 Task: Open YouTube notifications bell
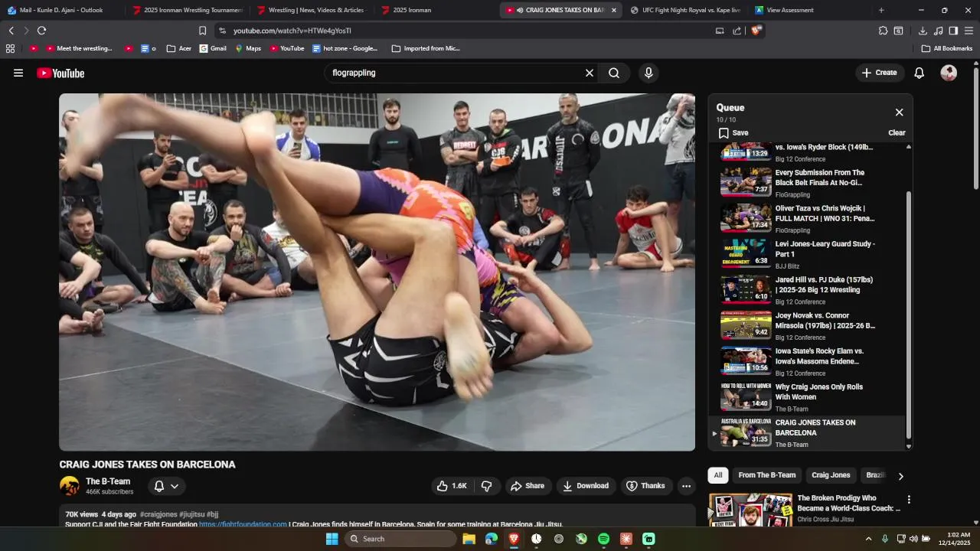pos(920,73)
